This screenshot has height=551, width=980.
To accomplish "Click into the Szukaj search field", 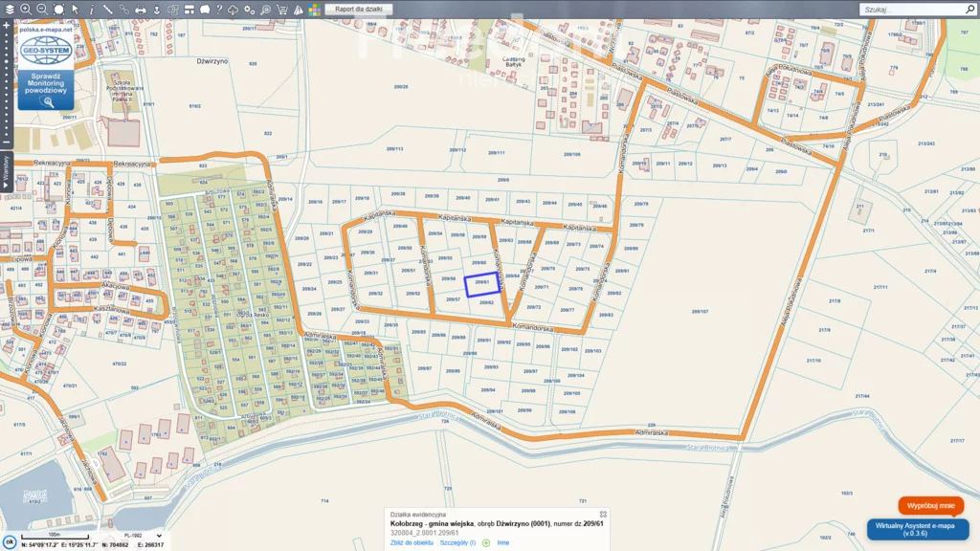I will click(909, 9).
